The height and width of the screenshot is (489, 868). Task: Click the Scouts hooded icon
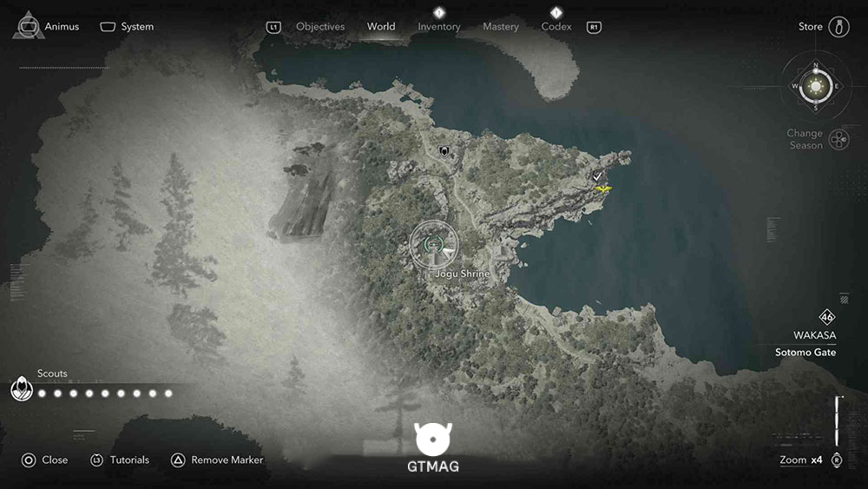coord(22,388)
